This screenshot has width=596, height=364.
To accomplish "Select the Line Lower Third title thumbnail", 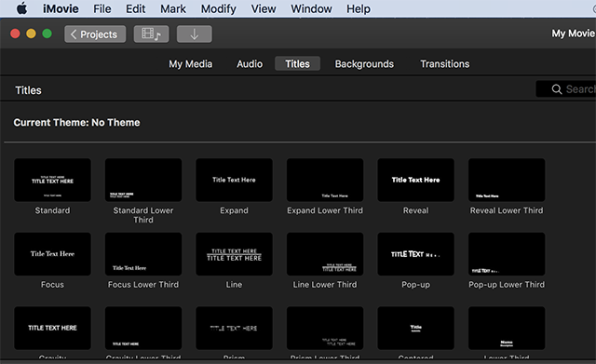I will click(x=325, y=254).
